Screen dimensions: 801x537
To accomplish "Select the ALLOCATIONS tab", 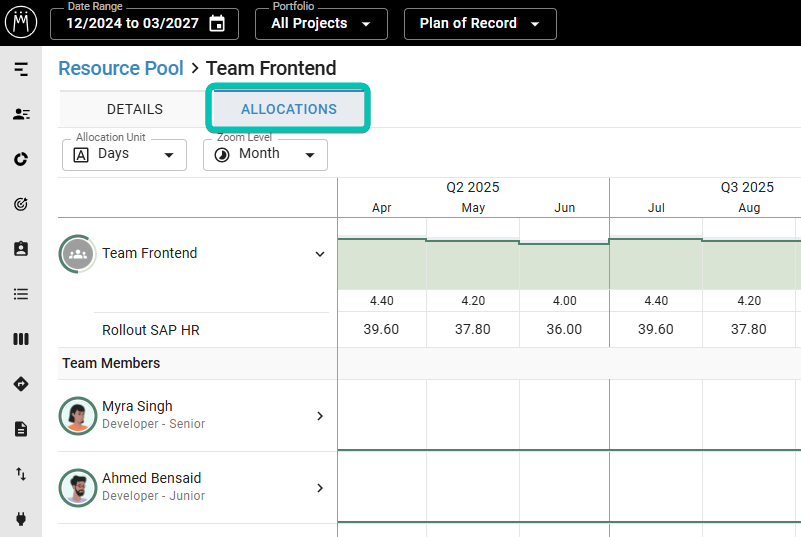I will point(289,109).
